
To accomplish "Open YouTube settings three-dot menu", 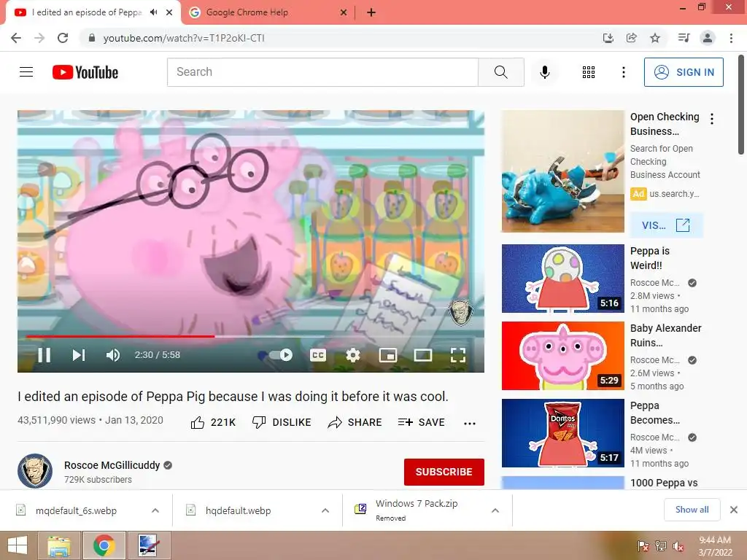I will tap(624, 72).
